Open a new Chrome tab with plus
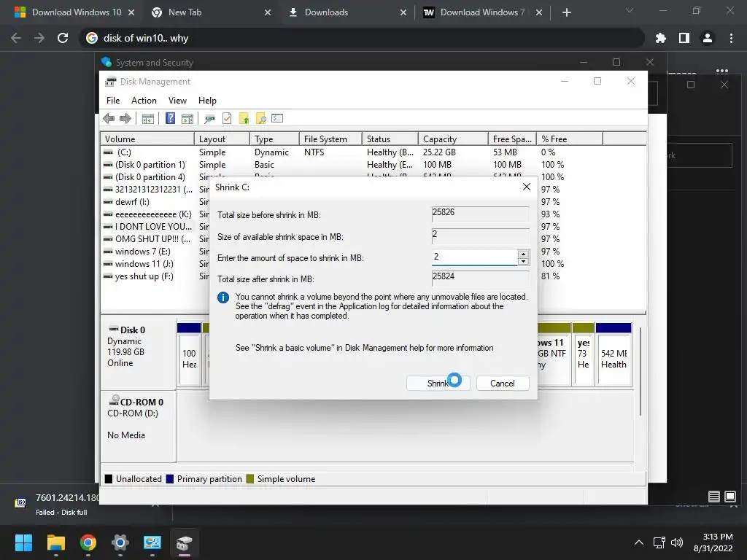 566,12
